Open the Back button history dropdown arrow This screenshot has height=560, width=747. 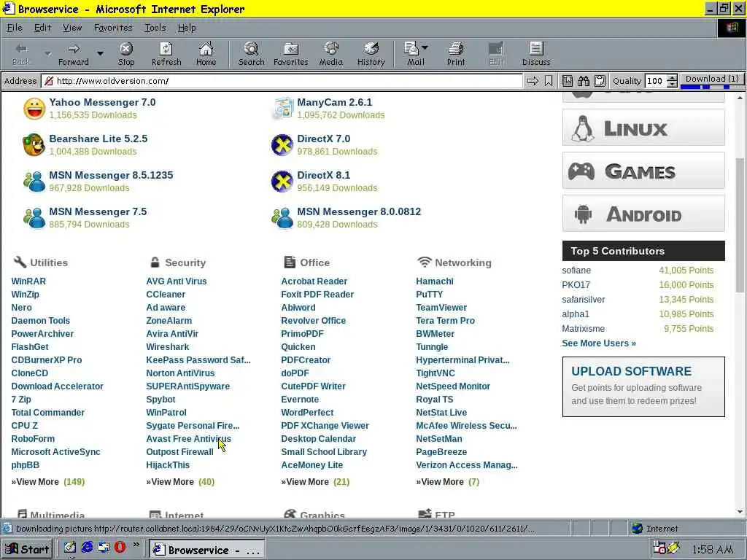pos(48,53)
